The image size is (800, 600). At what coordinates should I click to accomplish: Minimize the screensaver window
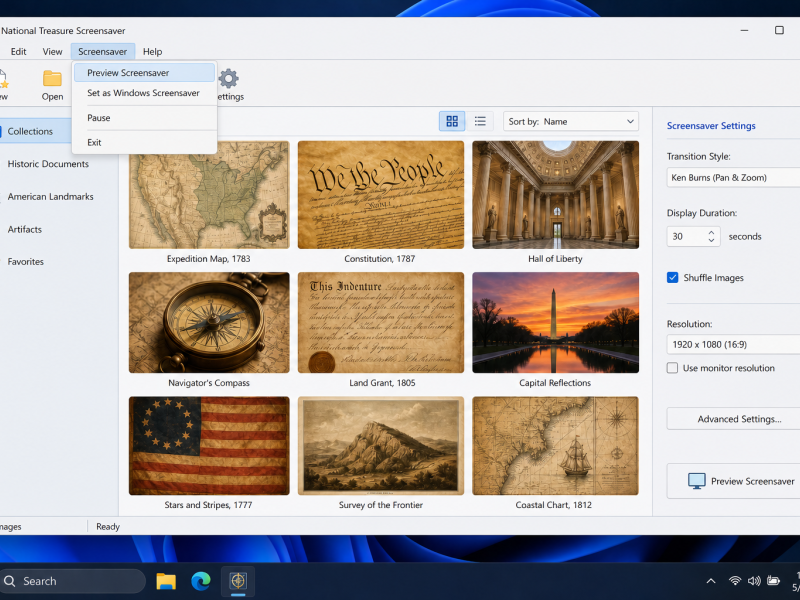pos(744,31)
